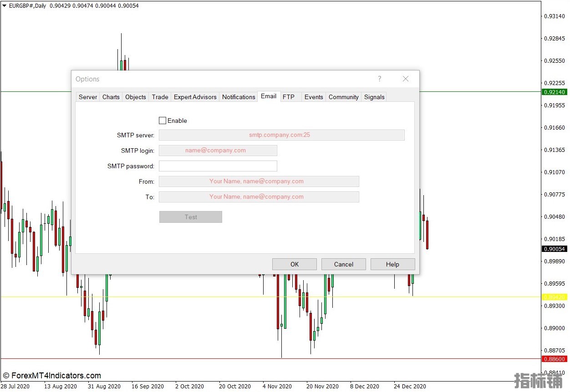Viewport: 570px width, 392px height.
Task: Click into the SMTP password field
Action: (218, 166)
